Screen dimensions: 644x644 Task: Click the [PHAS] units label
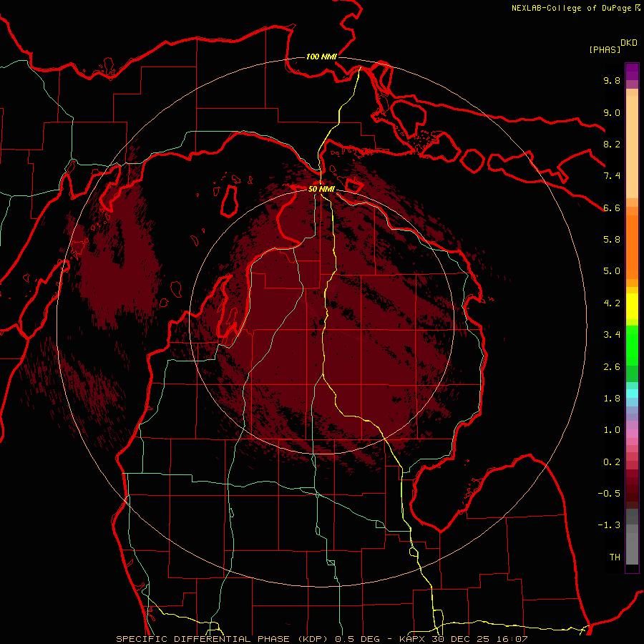[605, 49]
